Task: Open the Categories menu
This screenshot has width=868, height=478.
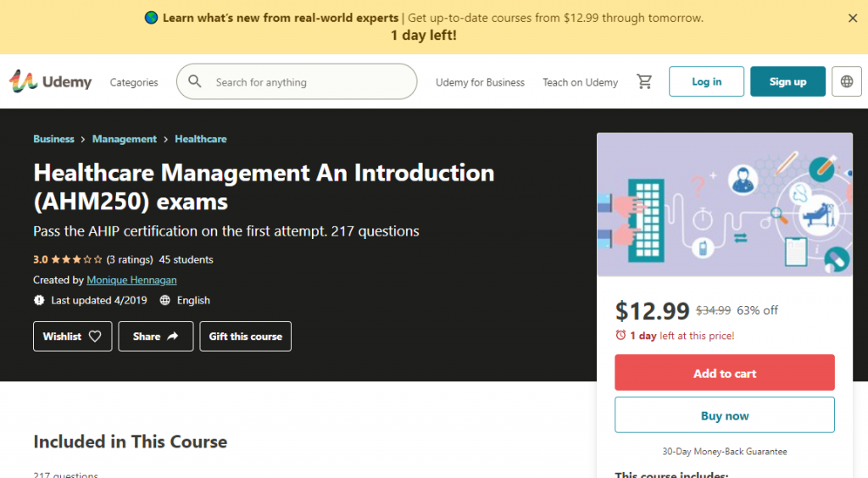Action: (134, 82)
